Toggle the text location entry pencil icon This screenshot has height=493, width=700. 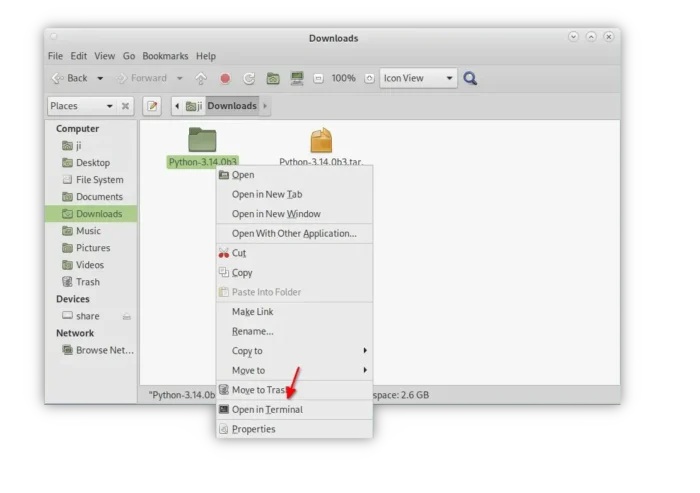pos(152,106)
